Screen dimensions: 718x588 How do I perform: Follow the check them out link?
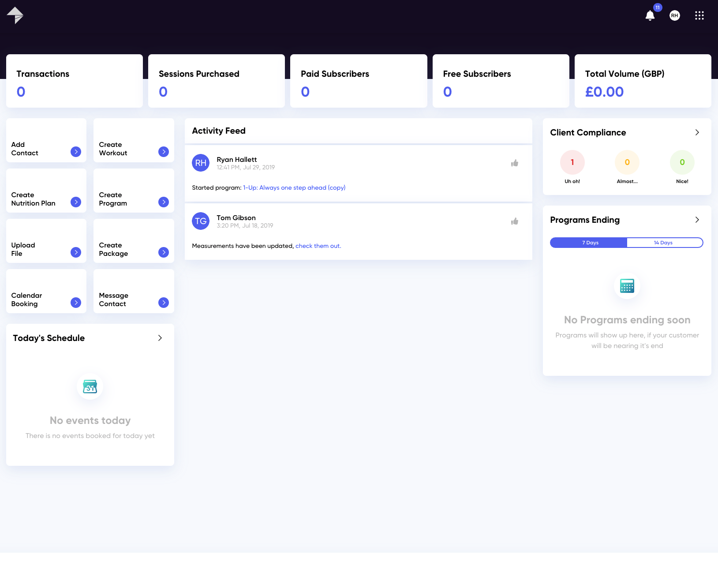[318, 246]
